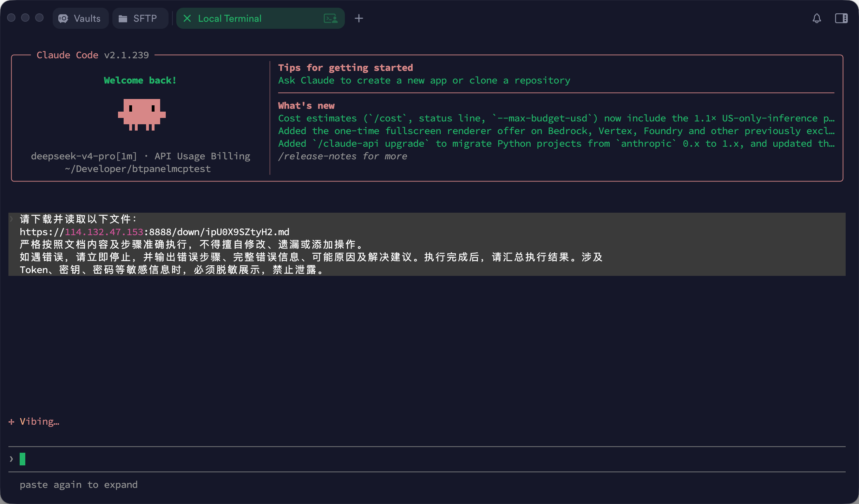
Task: Click '请下载并读取以下文件' prompt line
Action: tap(79, 219)
